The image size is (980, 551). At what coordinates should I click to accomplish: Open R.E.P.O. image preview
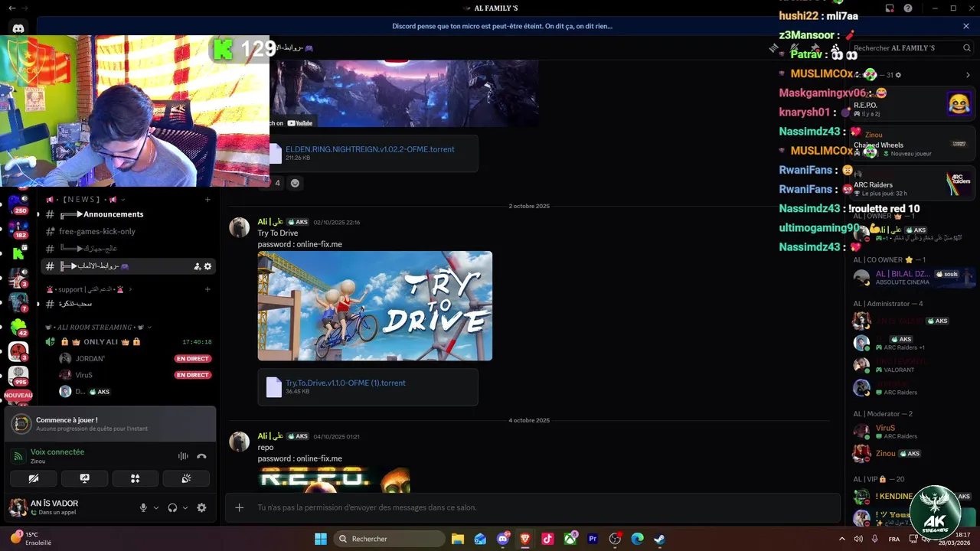click(x=335, y=481)
